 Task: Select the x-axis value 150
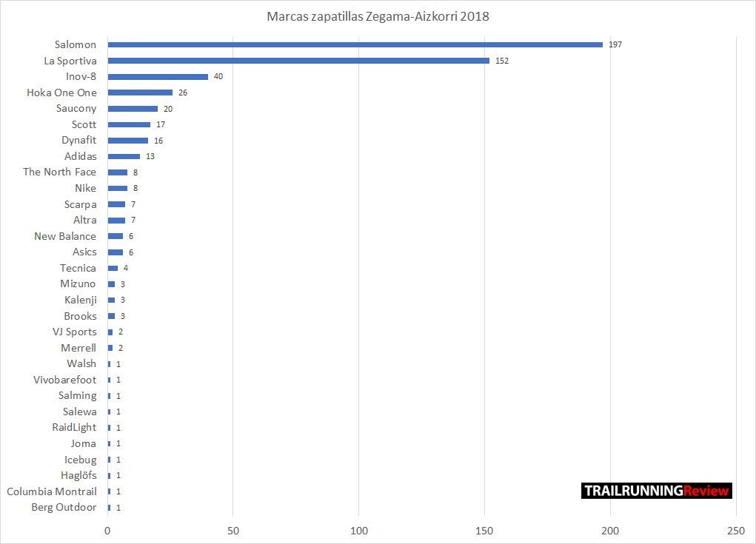484,531
